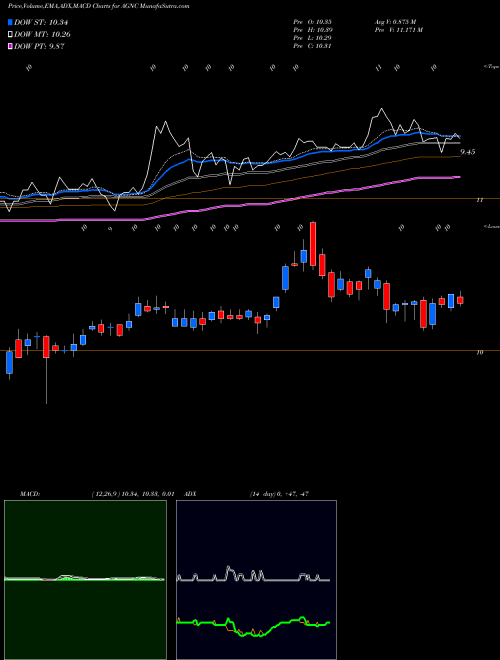The width and height of the screenshot is (500, 660).
Task: Click the '9.45' price label beside the EMA lines
Action: [x=468, y=152]
